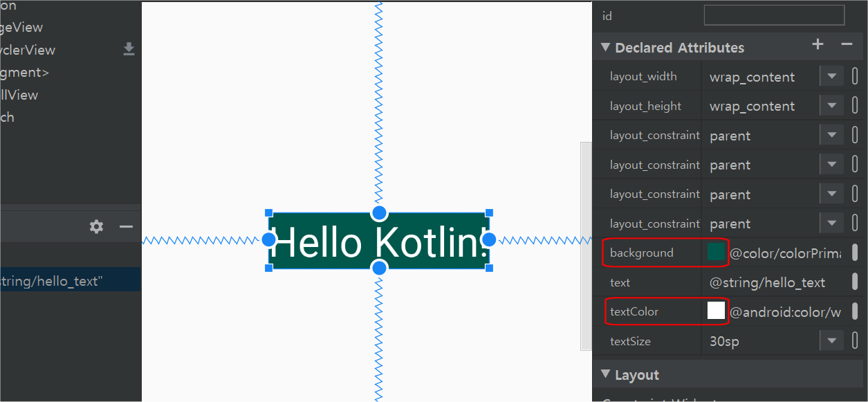This screenshot has width=868, height=402.
Task: Select the left constraint handle of TextView
Action: [268, 240]
